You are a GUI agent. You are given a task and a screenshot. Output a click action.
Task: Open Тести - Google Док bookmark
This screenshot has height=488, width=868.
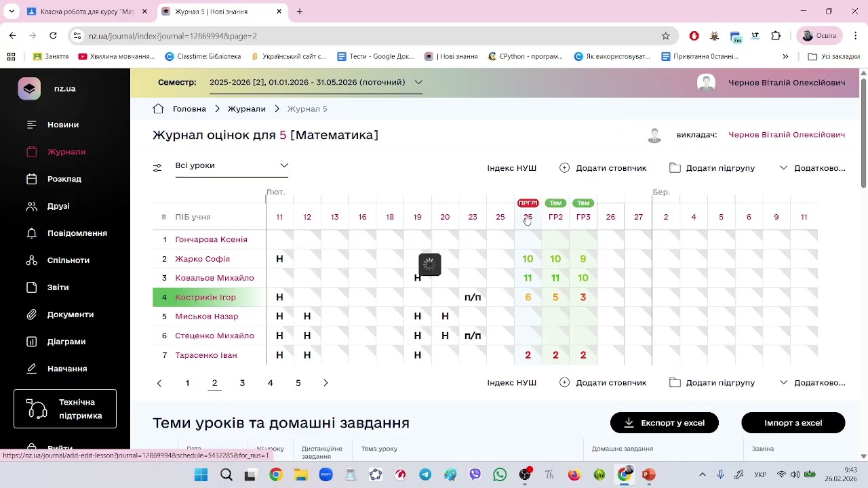point(375,56)
